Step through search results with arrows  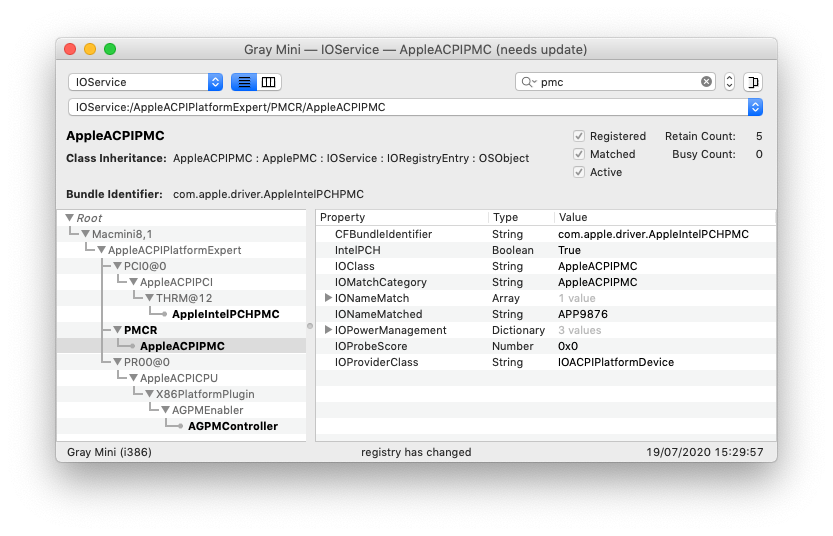pos(729,82)
